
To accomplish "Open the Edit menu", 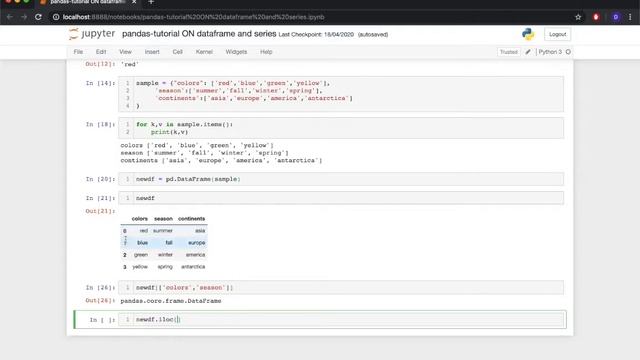I will [x=101, y=52].
